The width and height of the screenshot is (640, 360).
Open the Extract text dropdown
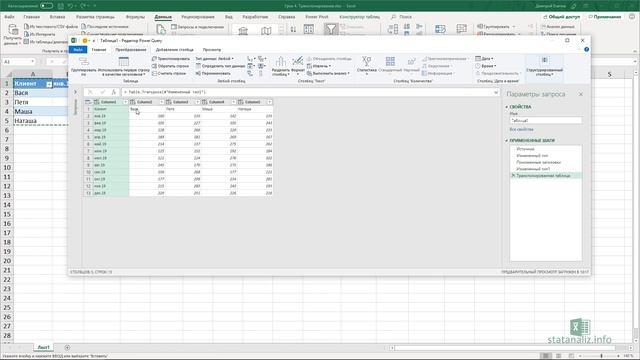coord(319,66)
